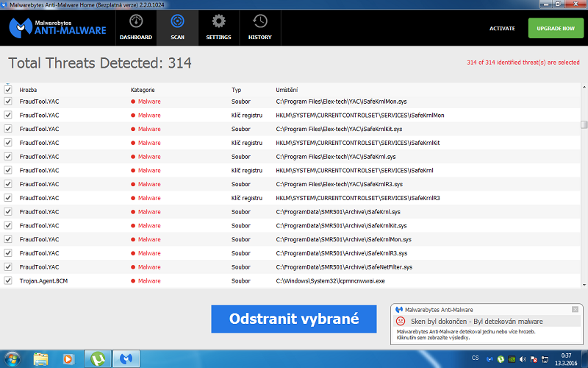588x368 pixels.
Task: Toggle the select-all checkbox in the header
Action: tap(8, 89)
